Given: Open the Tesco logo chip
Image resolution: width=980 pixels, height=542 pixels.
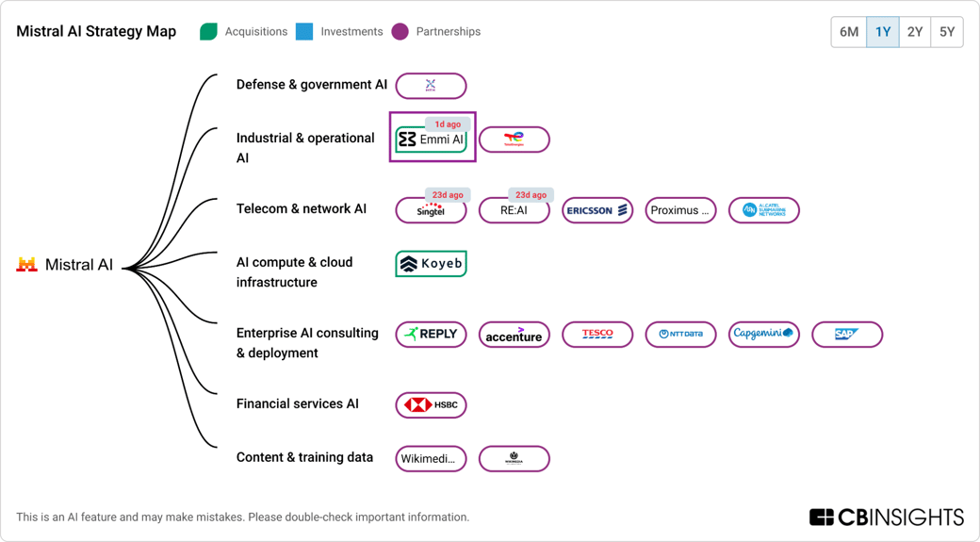Looking at the screenshot, I should pyautogui.click(x=597, y=335).
